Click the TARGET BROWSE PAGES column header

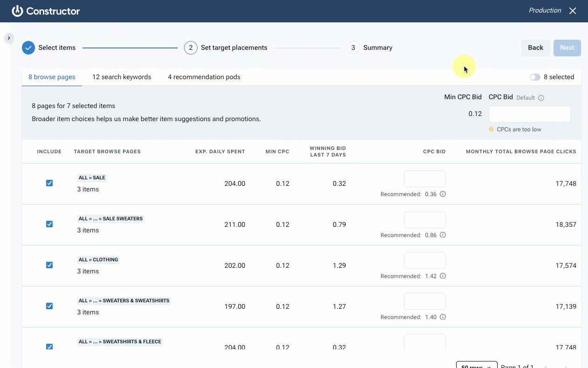pyautogui.click(x=107, y=151)
